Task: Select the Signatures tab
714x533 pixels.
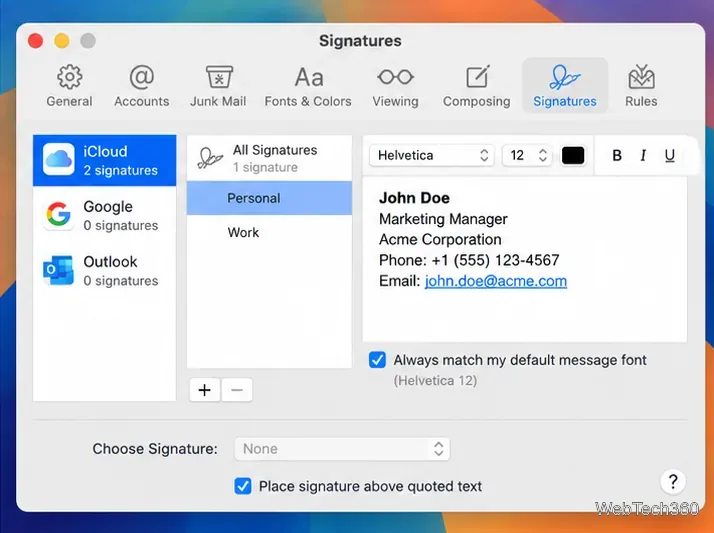Action: (565, 86)
